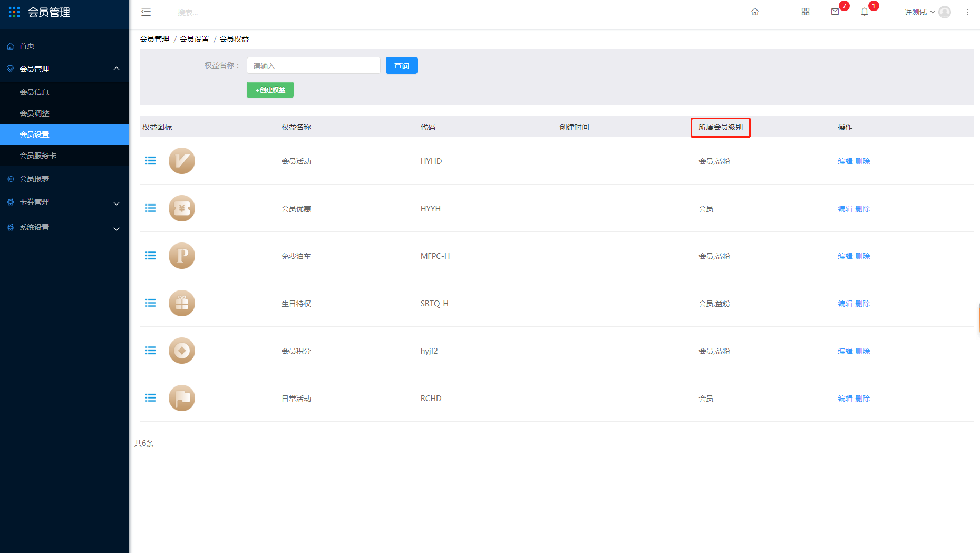Click the coin badge for 会员积分
980x553 pixels.
point(182,351)
